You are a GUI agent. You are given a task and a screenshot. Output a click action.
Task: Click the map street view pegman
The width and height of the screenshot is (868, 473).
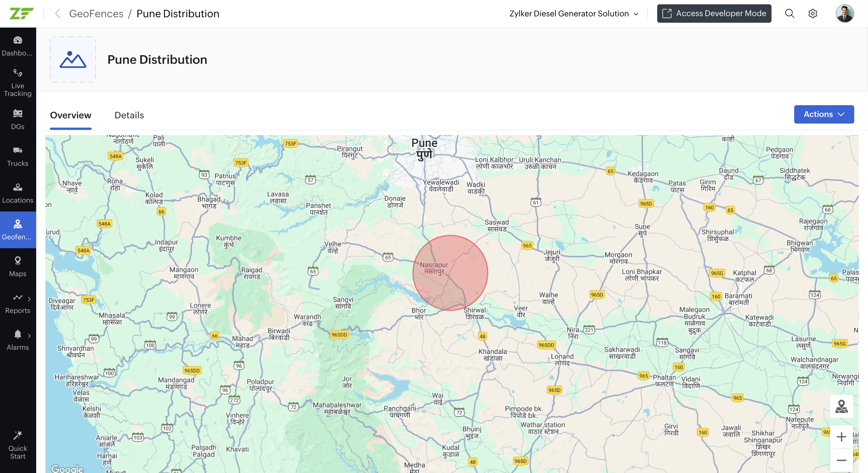841,406
